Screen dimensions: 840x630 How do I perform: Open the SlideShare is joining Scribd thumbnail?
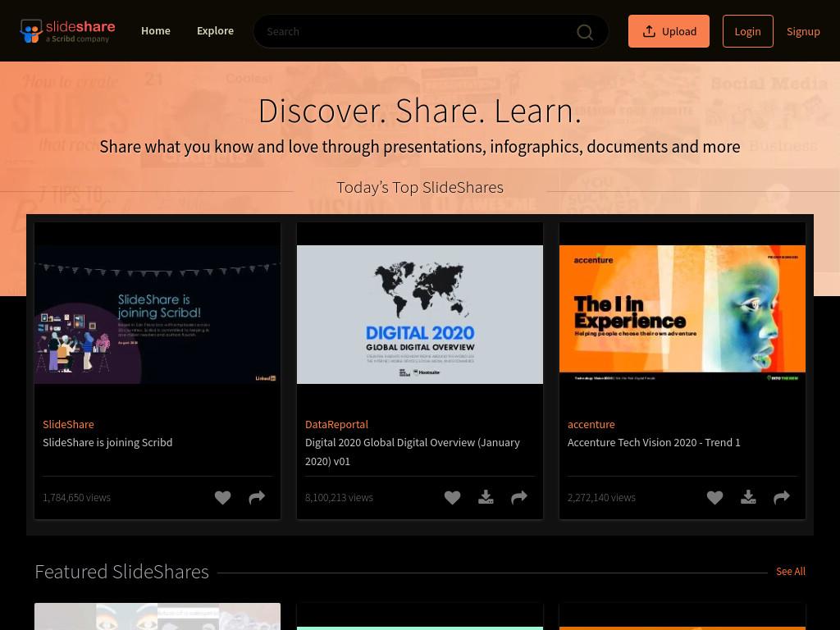click(157, 314)
